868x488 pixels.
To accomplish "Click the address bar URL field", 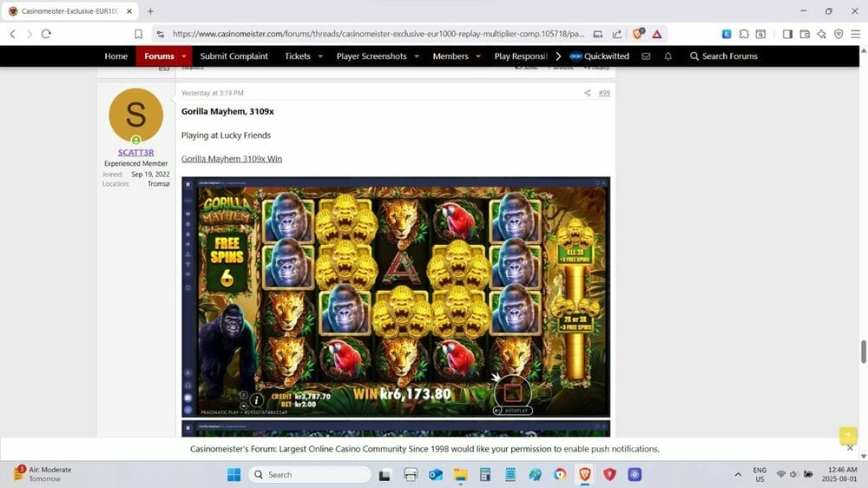I will pos(378,34).
